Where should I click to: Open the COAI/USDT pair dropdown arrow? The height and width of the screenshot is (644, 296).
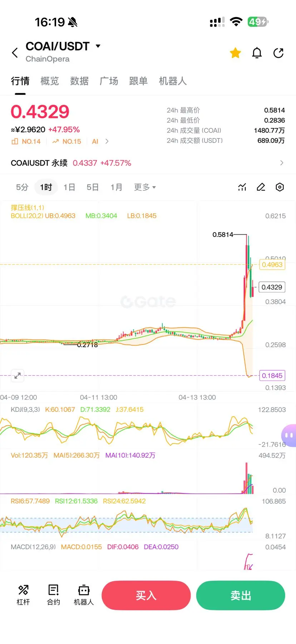tap(98, 46)
